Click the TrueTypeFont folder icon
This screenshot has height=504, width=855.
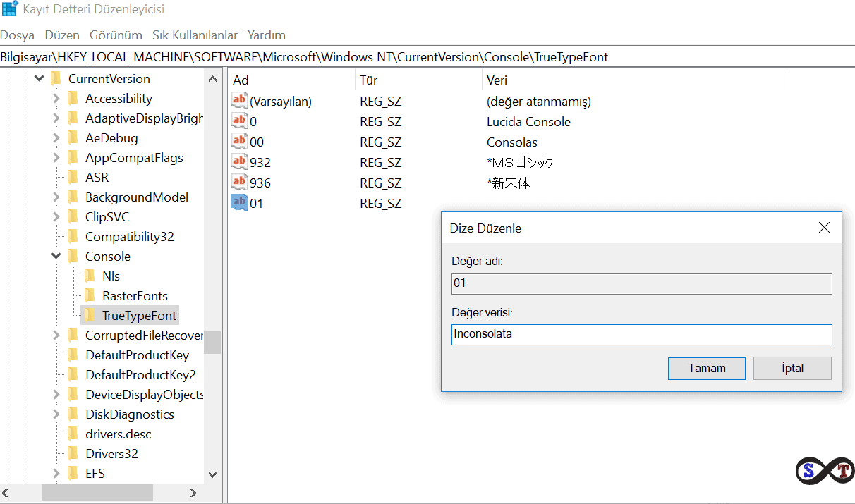click(90, 315)
